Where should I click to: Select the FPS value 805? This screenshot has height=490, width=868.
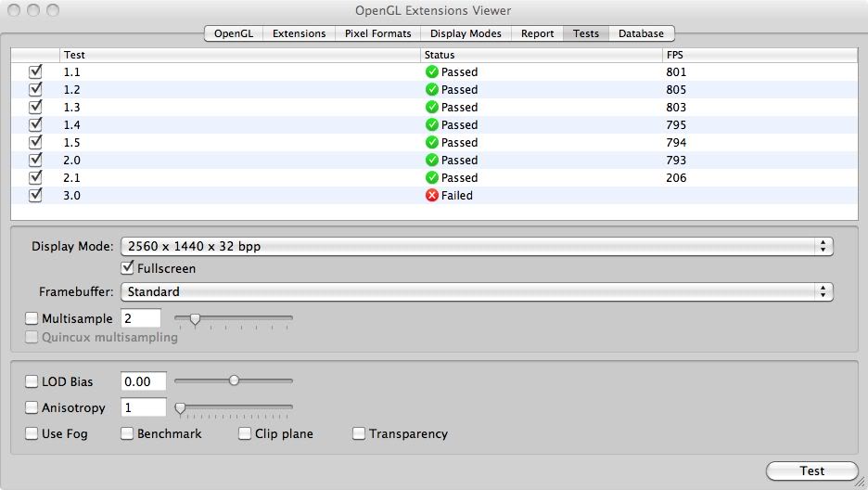pyautogui.click(x=676, y=90)
